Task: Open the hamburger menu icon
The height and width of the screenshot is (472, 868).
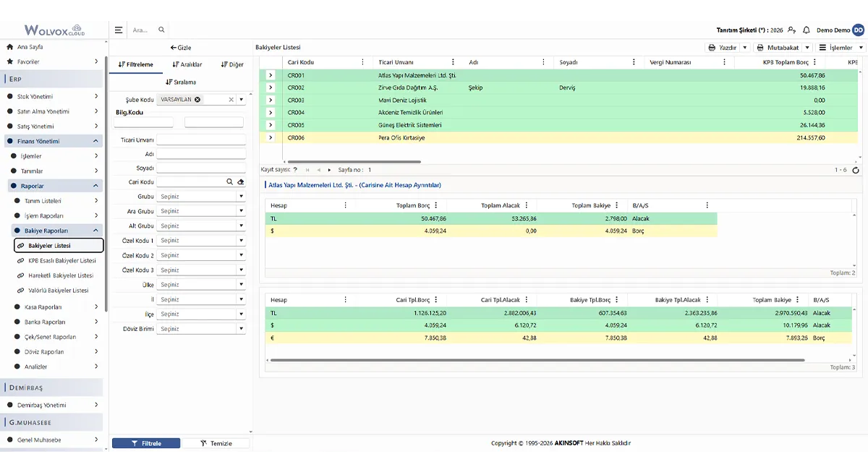Action: coord(119,30)
